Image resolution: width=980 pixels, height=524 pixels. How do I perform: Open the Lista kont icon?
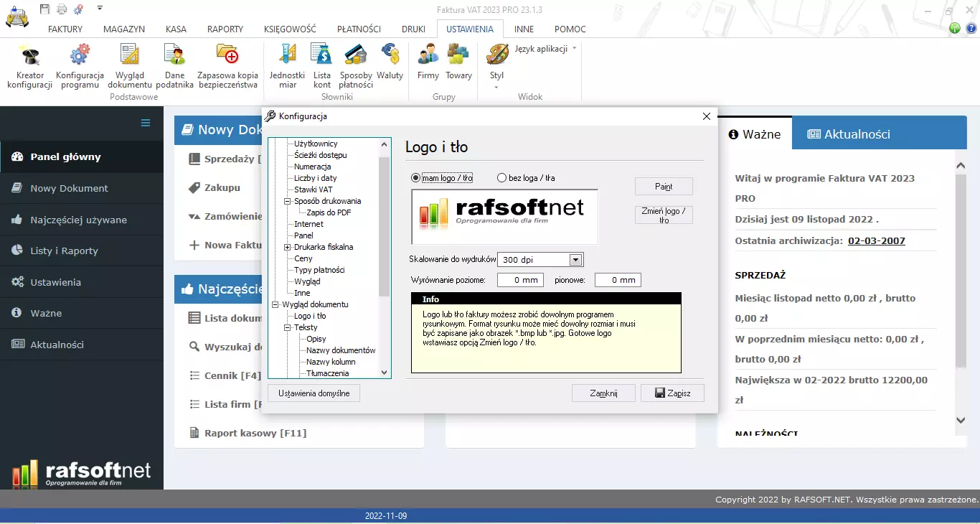pyautogui.click(x=322, y=56)
